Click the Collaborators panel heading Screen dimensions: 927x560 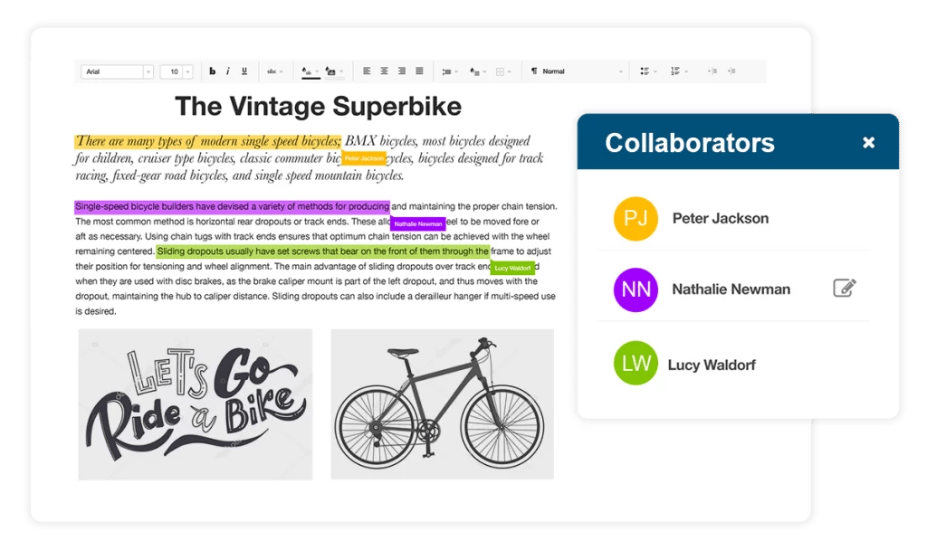(x=689, y=143)
